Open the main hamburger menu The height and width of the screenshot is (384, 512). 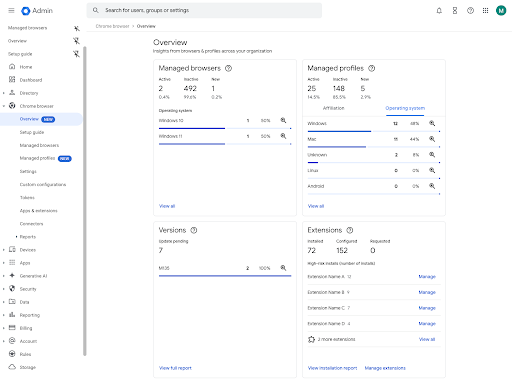click(11, 11)
